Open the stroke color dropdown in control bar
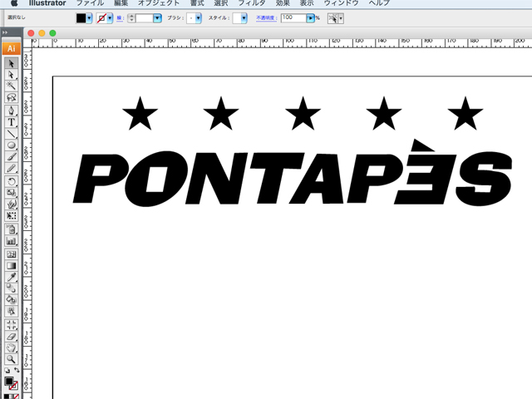532x399 pixels. [x=110, y=18]
